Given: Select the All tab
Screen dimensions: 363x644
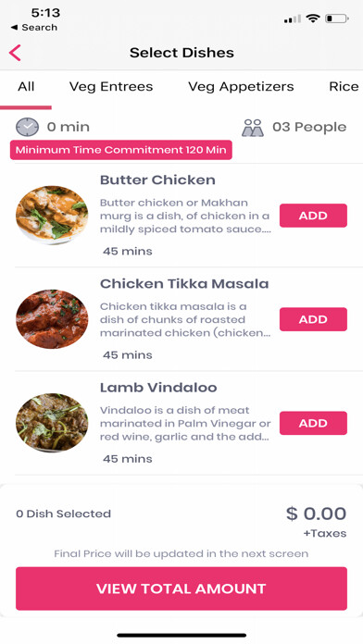Looking at the screenshot, I should click(x=26, y=87).
